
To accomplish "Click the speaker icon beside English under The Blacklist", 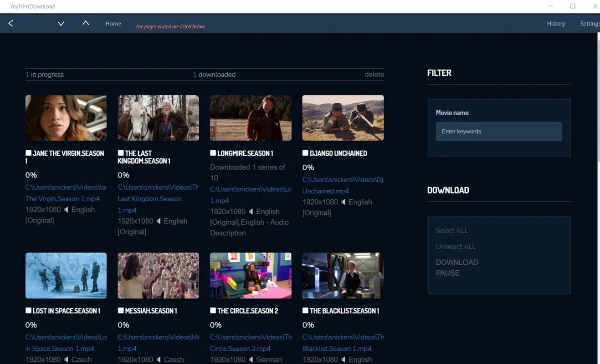I will click(344, 359).
